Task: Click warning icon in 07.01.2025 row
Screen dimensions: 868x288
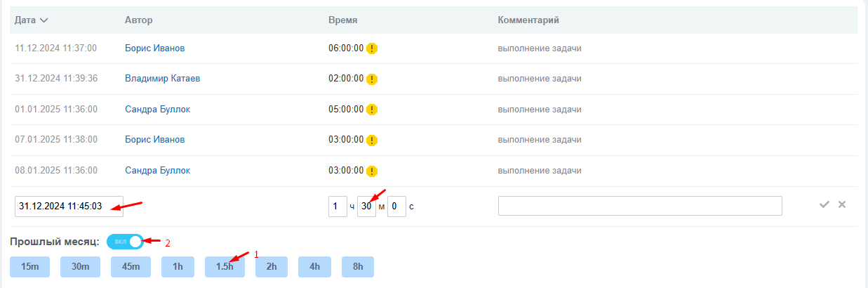Action: point(372,140)
